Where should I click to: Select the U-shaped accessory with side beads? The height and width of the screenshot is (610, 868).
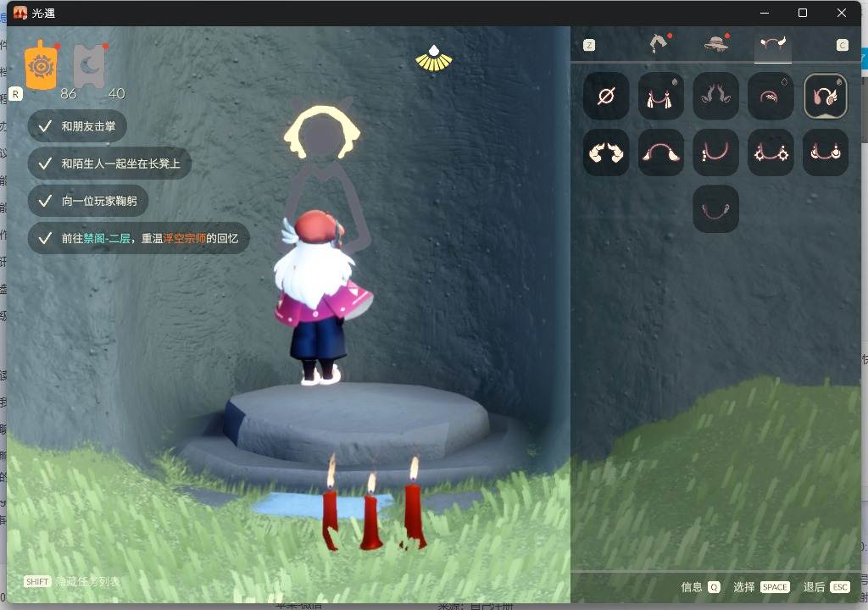715,152
